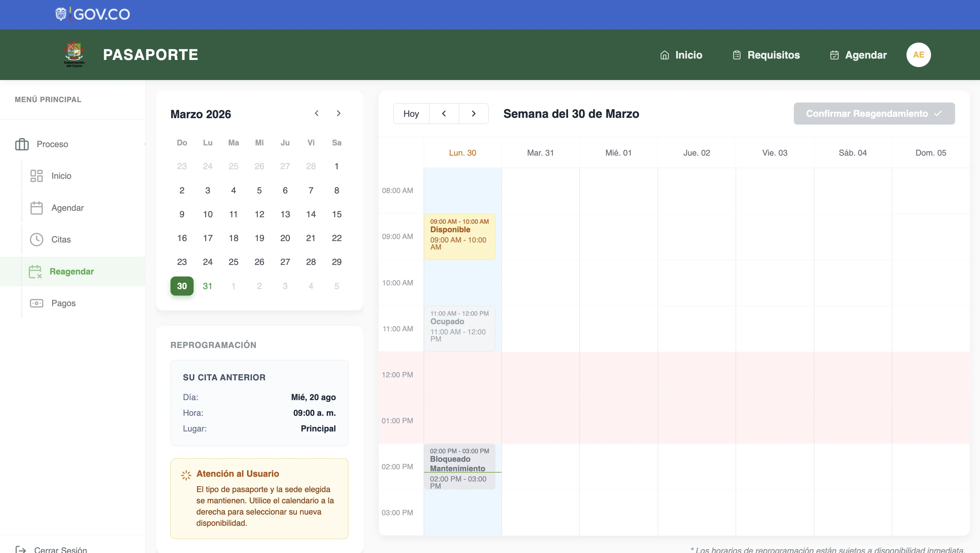This screenshot has width=980, height=553.
Task: Click the Pagos money icon
Action: [36, 303]
